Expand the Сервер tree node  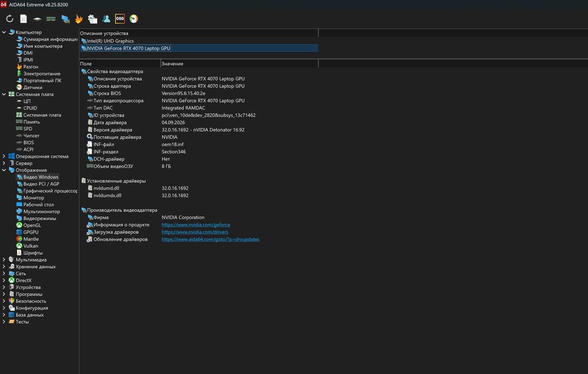coord(4,163)
